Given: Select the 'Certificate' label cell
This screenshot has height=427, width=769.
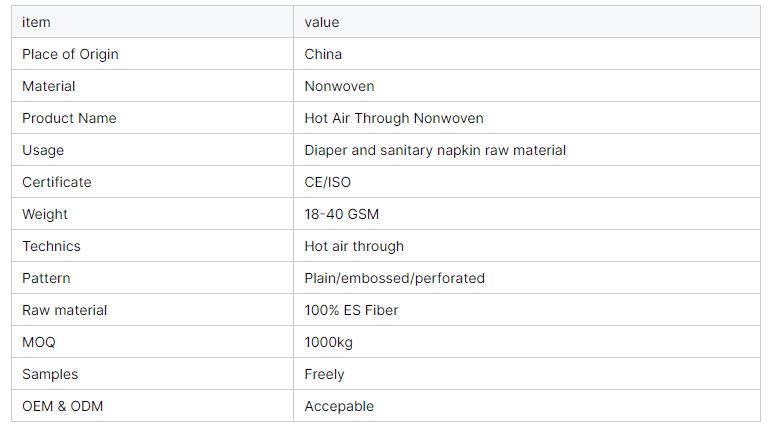Looking at the screenshot, I should 57,182.
